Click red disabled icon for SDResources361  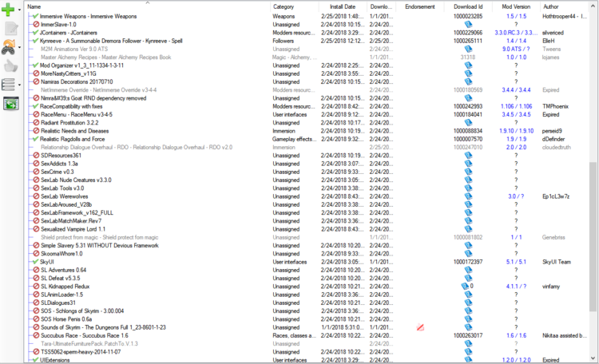pos(36,156)
